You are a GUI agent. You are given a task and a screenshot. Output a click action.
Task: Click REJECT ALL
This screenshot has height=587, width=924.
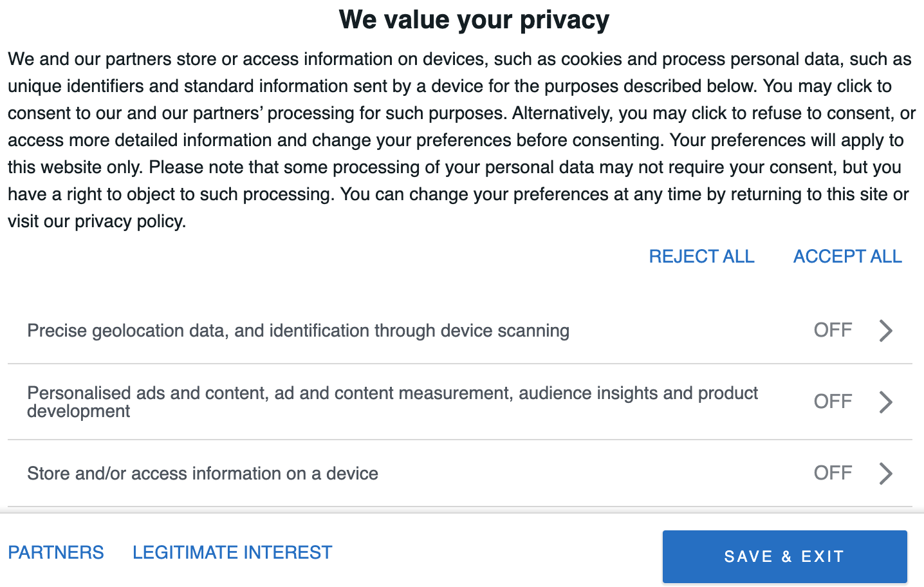(701, 256)
